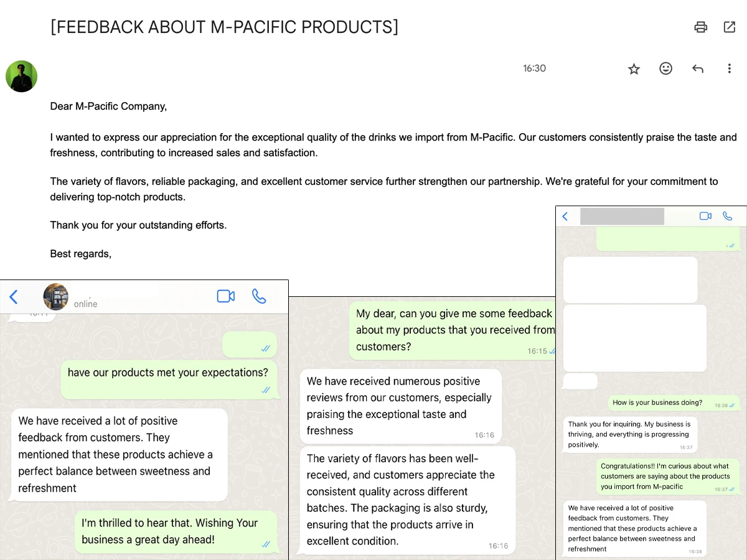Viewport: 747px width, 560px height.
Task: Click the 'Dear M-Pacific Company,' greeting
Action: (108, 106)
